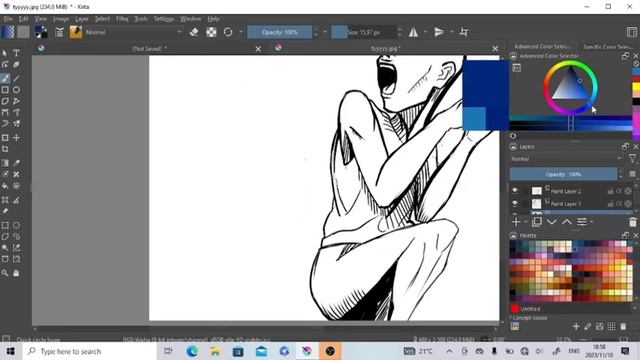Select the Fill bucket tool
Screen dimensions: 640x360
coord(5,186)
